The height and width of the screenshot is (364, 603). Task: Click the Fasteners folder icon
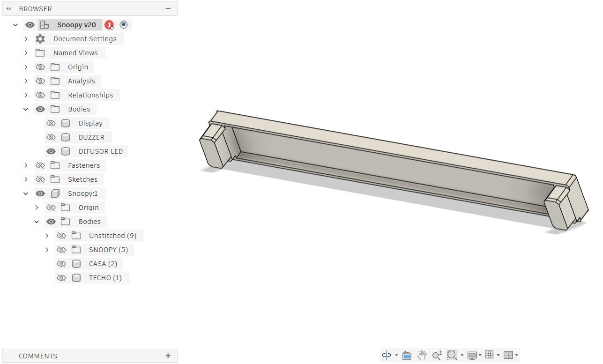tap(55, 165)
